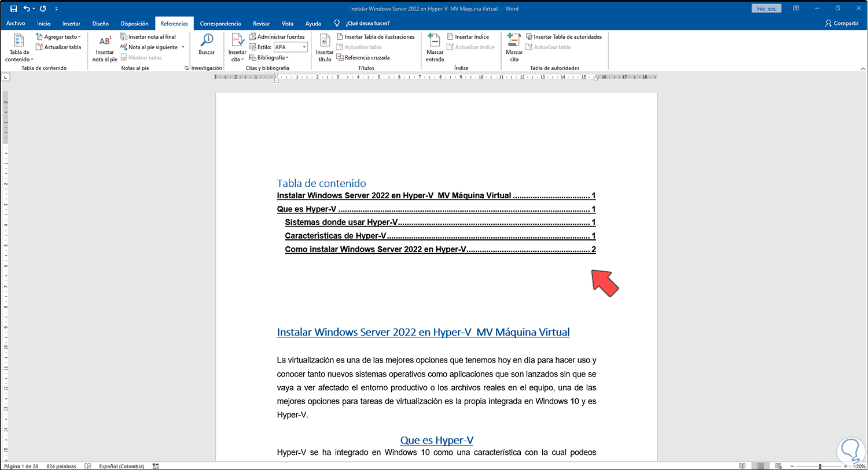Expand the Agregar texto dropdown

point(79,37)
